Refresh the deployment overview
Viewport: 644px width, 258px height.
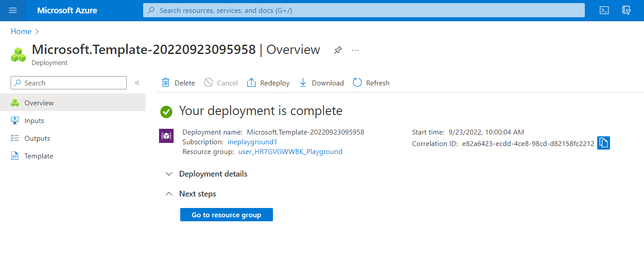371,83
